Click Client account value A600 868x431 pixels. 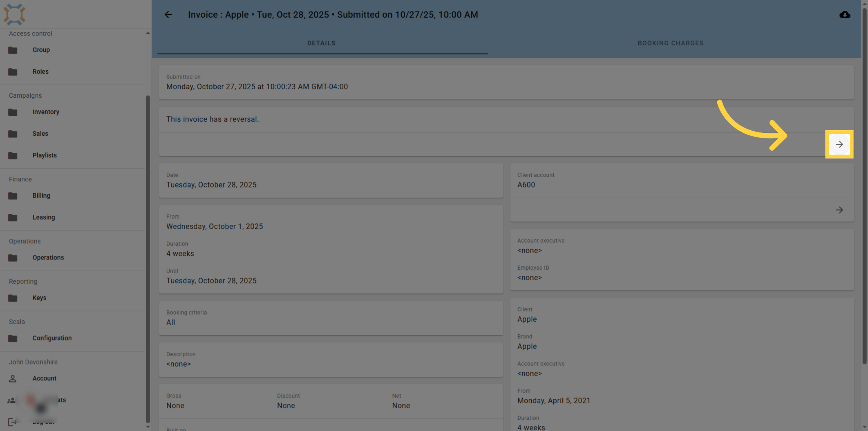[526, 185]
